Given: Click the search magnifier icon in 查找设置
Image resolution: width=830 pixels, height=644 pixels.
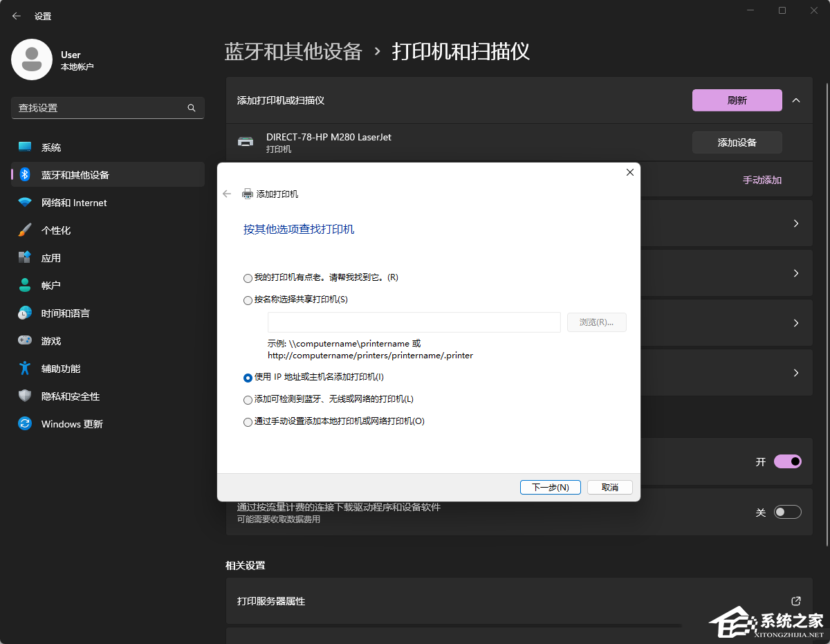Looking at the screenshot, I should tap(192, 108).
